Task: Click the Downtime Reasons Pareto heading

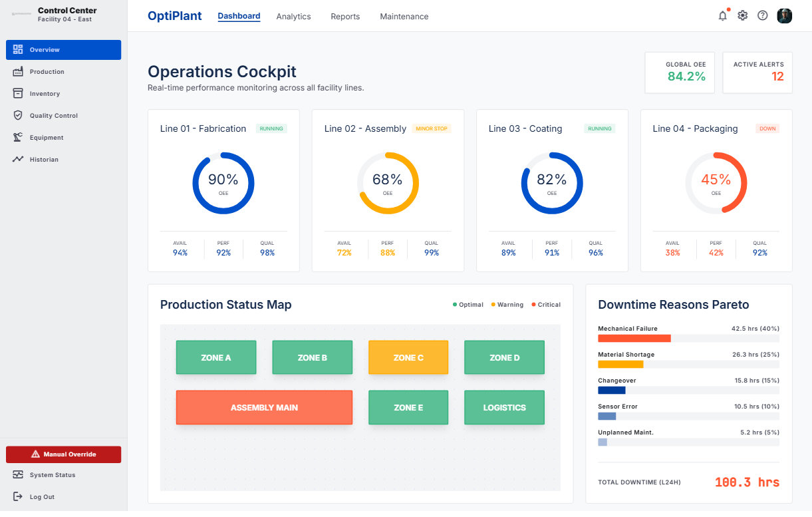Action: click(674, 305)
